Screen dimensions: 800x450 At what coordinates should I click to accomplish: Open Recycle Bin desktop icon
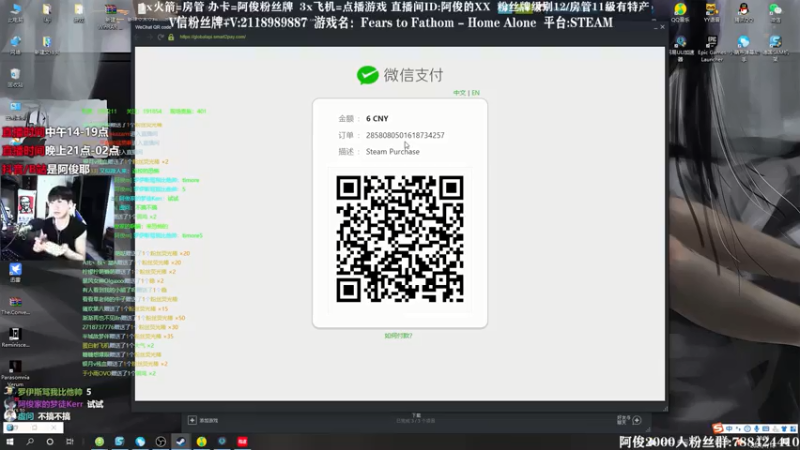click(x=15, y=78)
